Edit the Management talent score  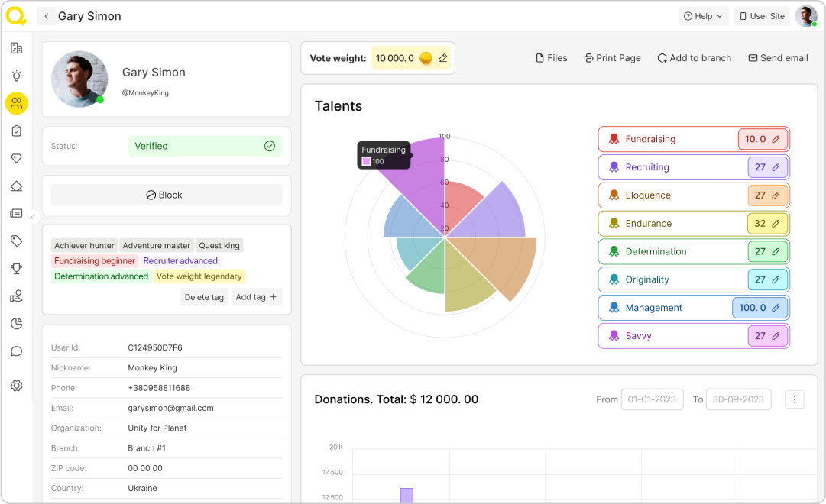[776, 308]
